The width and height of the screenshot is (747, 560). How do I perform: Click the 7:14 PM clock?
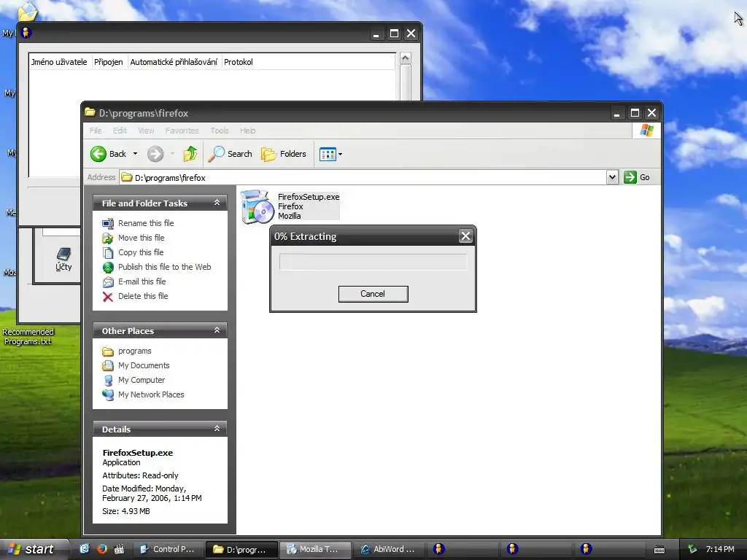click(x=720, y=549)
